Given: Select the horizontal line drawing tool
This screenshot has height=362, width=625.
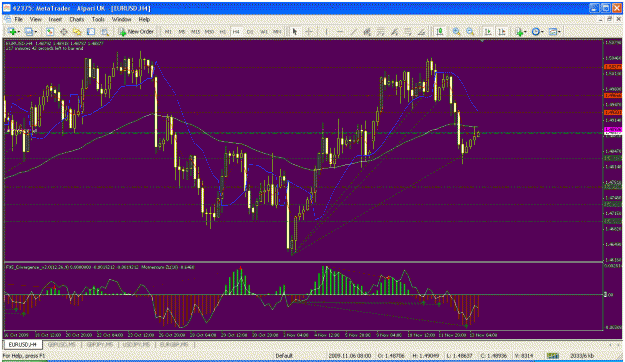Looking at the screenshot, I should [340, 31].
